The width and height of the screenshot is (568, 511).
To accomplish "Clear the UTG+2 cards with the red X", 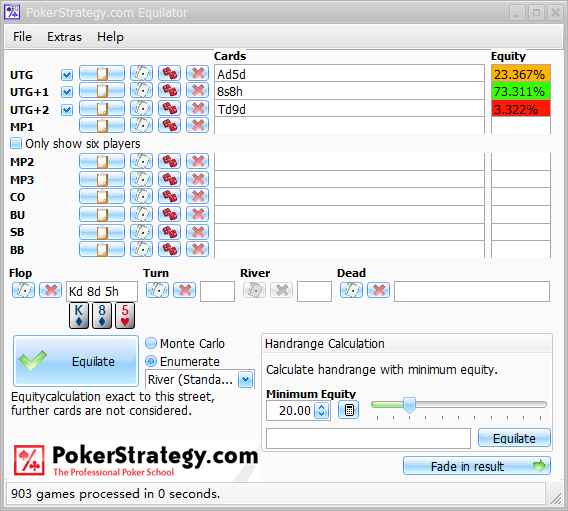I will (197, 108).
